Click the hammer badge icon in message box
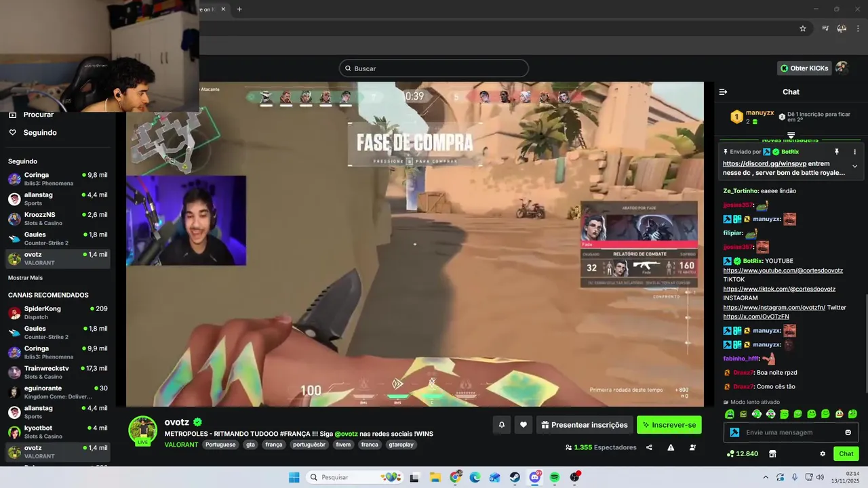Viewport: 868px width, 488px height. click(x=734, y=432)
